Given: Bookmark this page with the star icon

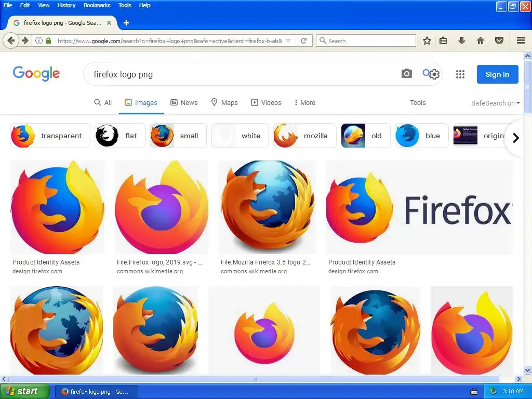Looking at the screenshot, I should pyautogui.click(x=427, y=41).
